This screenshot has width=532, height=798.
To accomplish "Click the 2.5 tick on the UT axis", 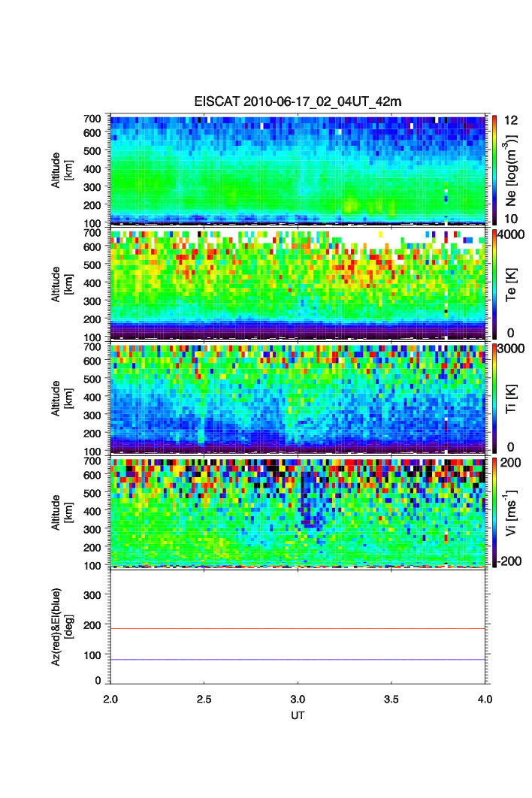I will [204, 698].
